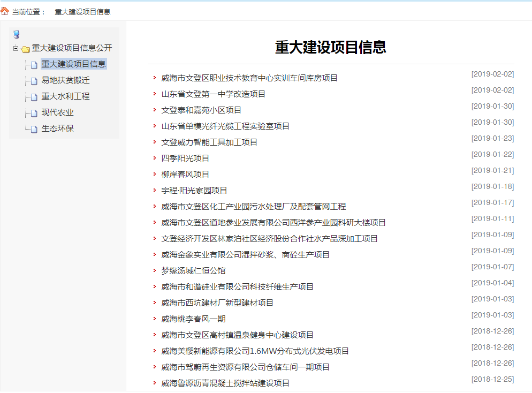Open the 威海鲁源沥青混凝土搅拌站建设项目 link
The width and height of the screenshot is (532, 393).
(x=225, y=383)
